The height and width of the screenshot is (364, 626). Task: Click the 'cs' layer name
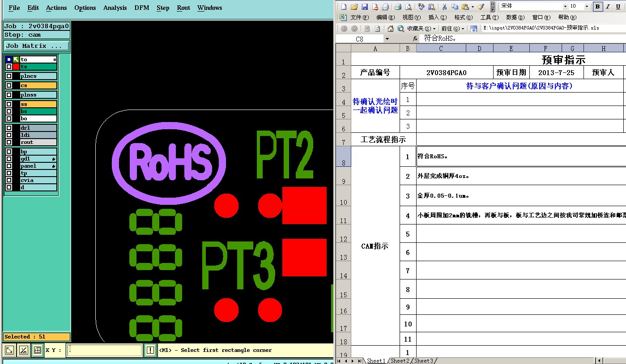click(x=38, y=85)
